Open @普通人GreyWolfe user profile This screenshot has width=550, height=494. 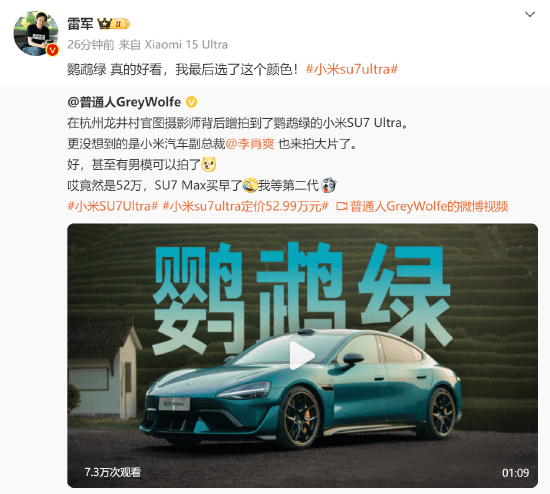[124, 102]
